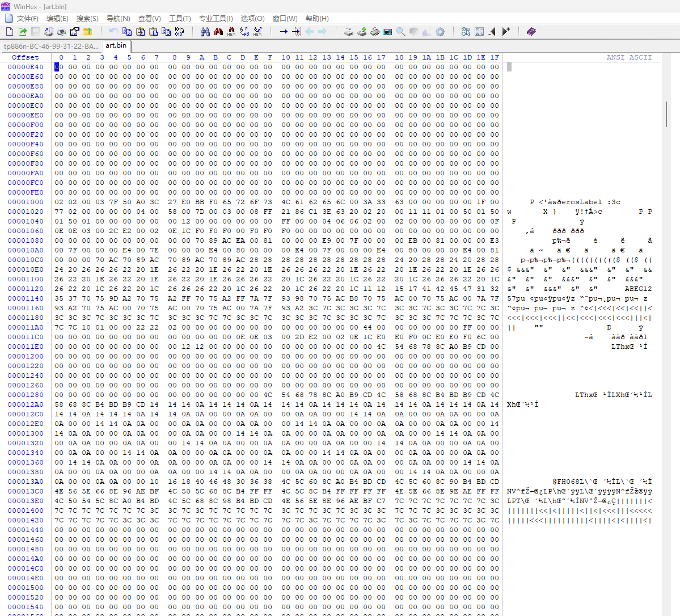Click offset label 00001540
Screen dimensions: 680x616
(x=26, y=607)
